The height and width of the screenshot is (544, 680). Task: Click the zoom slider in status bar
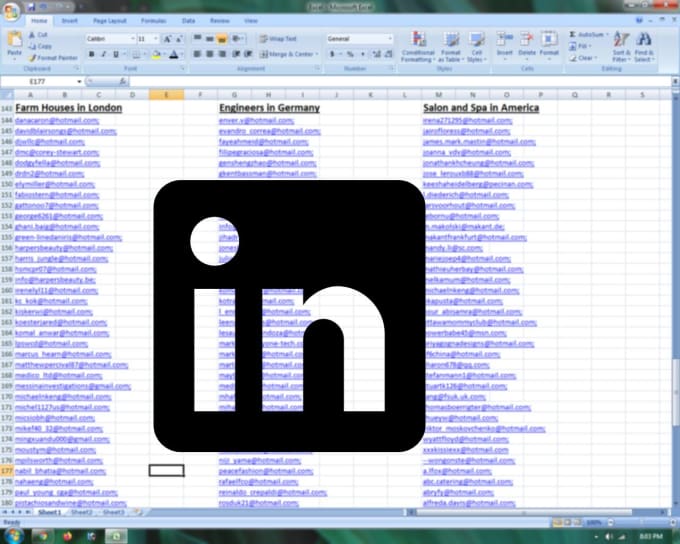[641, 523]
